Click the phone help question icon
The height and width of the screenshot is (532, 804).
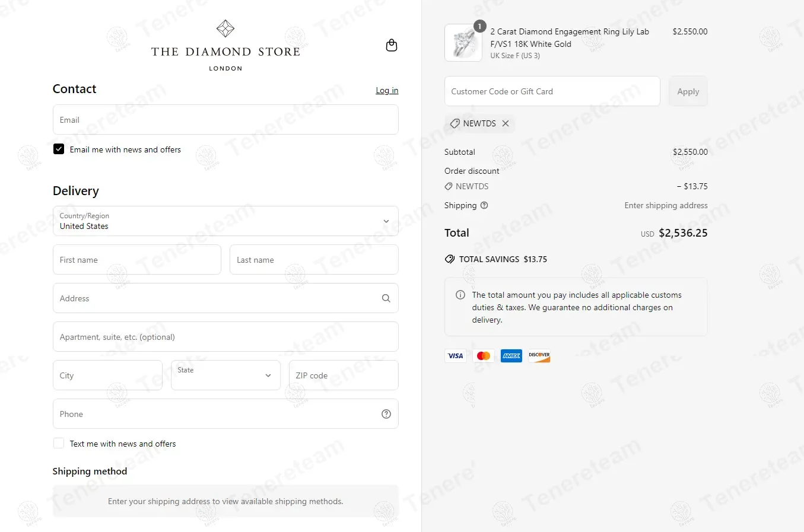point(386,414)
